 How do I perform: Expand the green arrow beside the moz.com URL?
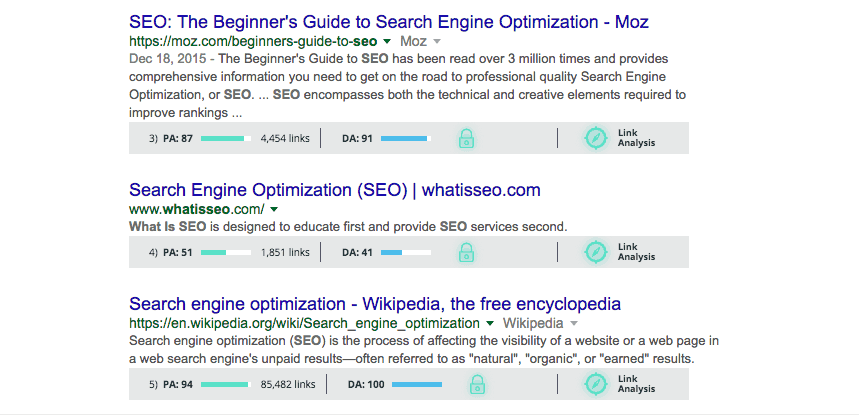(387, 42)
